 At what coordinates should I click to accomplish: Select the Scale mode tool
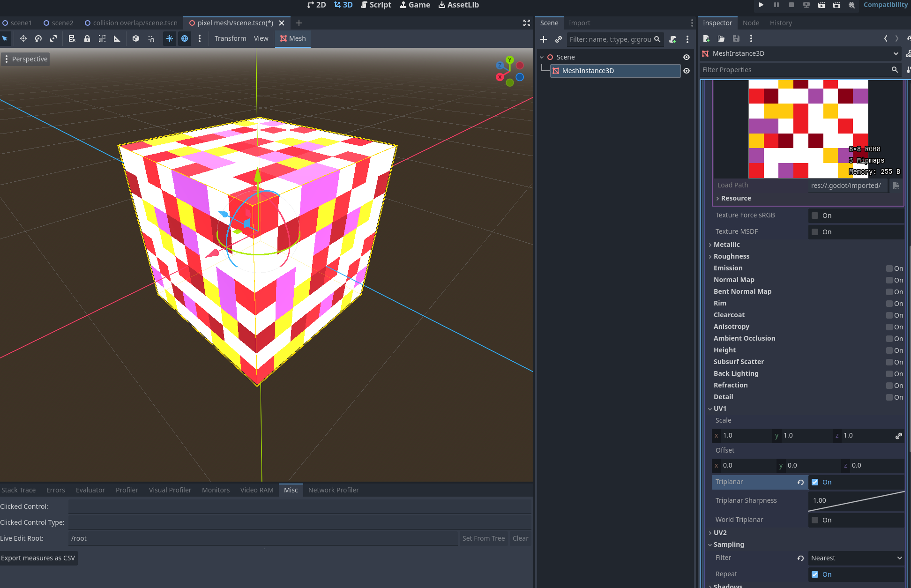[53, 38]
